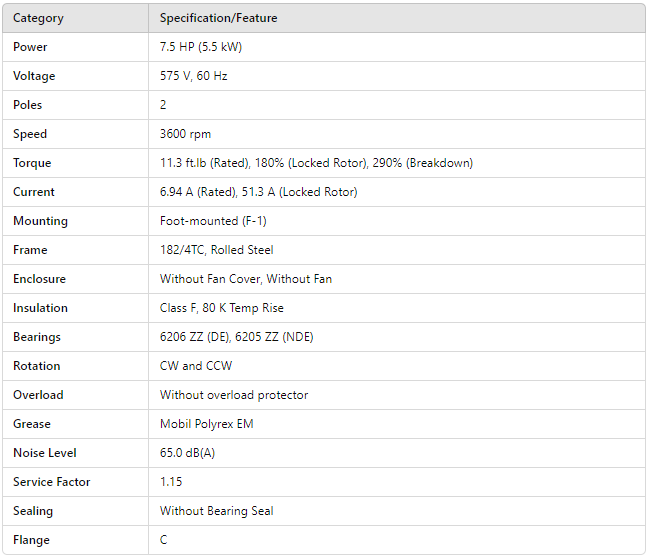Select the 3600 rpm speed value
Image resolution: width=649 pixels, height=560 pixels.
point(185,134)
